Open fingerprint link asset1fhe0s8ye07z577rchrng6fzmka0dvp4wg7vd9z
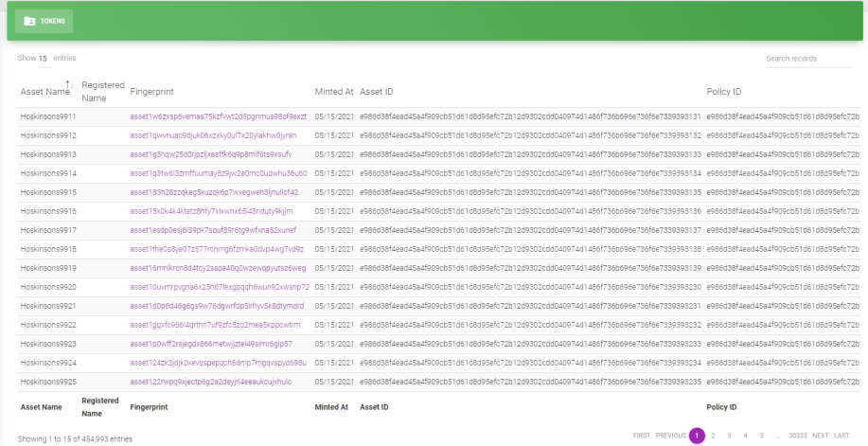The width and height of the screenshot is (868, 446). [x=217, y=249]
